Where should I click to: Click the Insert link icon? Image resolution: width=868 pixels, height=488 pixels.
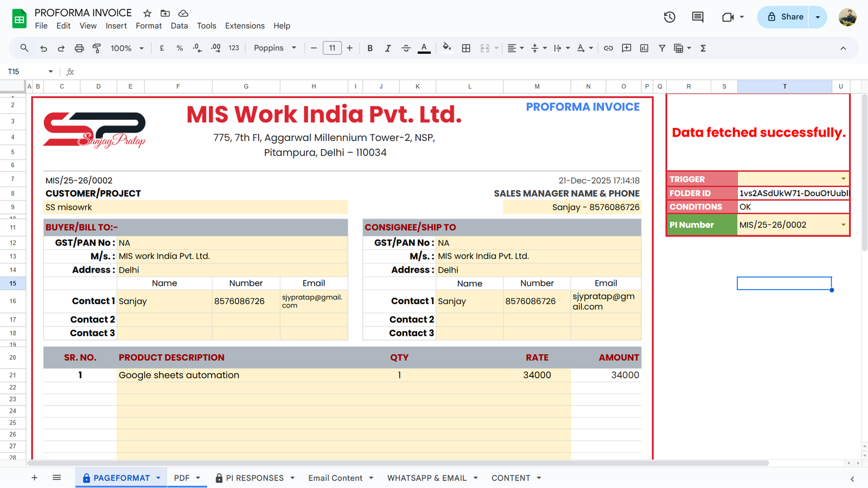(x=608, y=48)
